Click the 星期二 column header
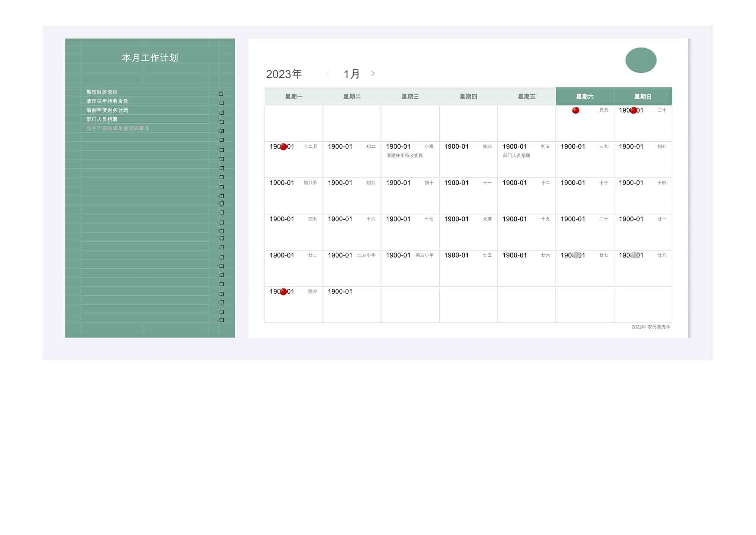This screenshot has width=756, height=535. (x=352, y=96)
